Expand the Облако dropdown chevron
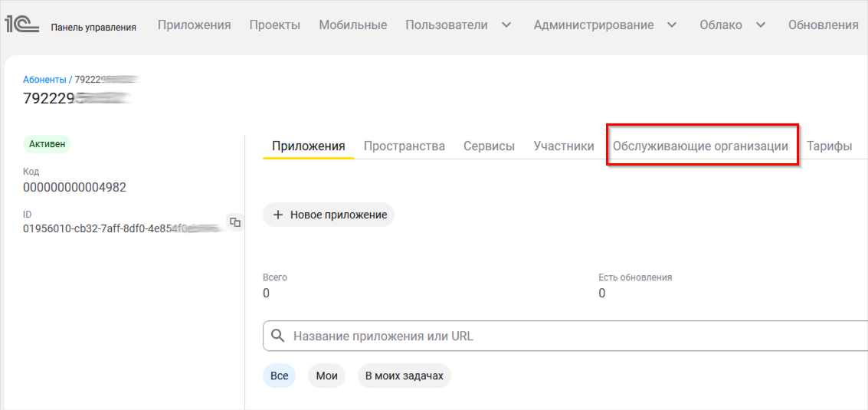Image resolution: width=868 pixels, height=410 pixels. 761,25
